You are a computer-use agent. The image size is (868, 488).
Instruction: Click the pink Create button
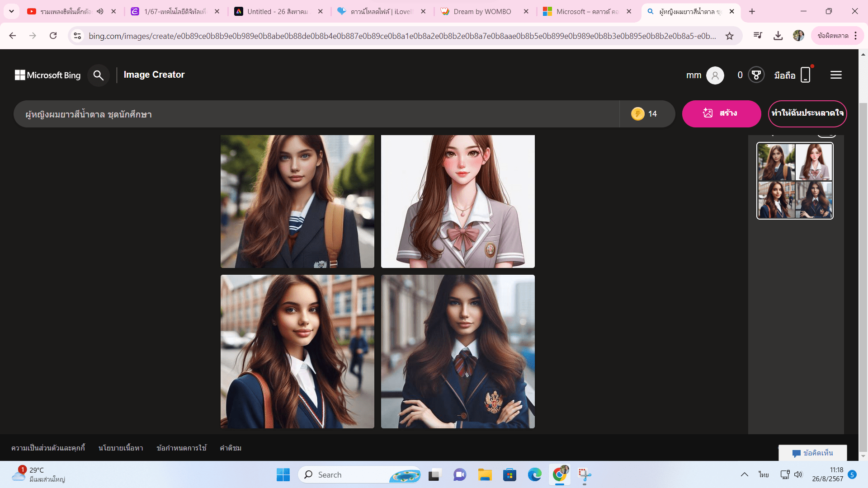pos(721,113)
